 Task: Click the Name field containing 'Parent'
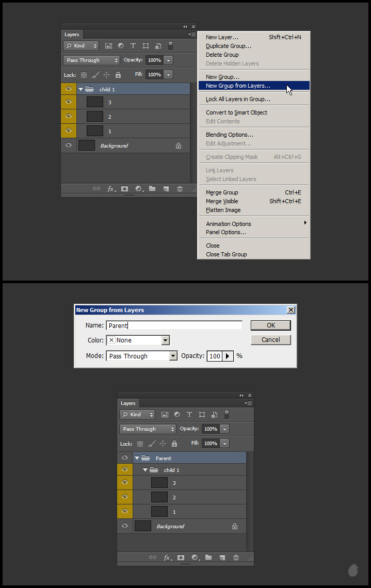coord(174,325)
